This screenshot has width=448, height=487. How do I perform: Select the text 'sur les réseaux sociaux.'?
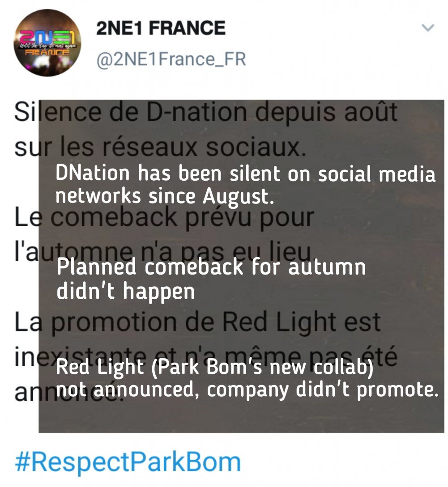tap(160, 146)
